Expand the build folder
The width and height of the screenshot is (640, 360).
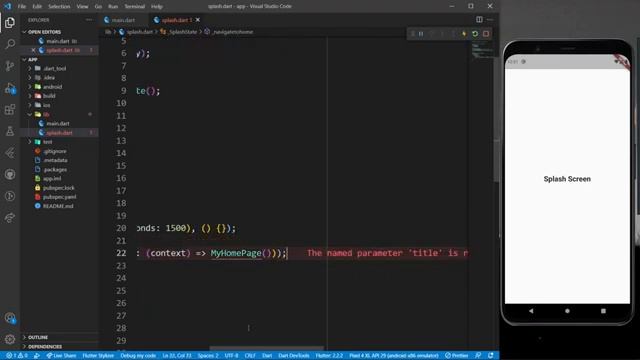(49, 96)
